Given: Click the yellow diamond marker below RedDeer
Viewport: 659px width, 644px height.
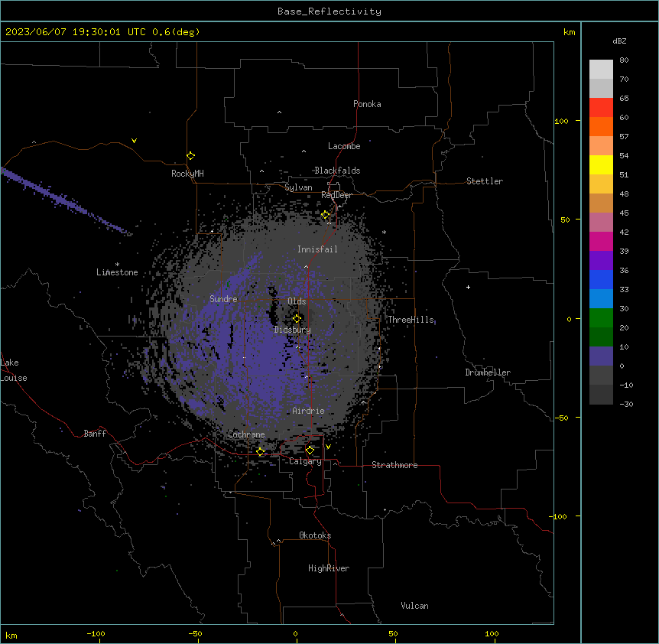Looking at the screenshot, I should click(x=326, y=215).
